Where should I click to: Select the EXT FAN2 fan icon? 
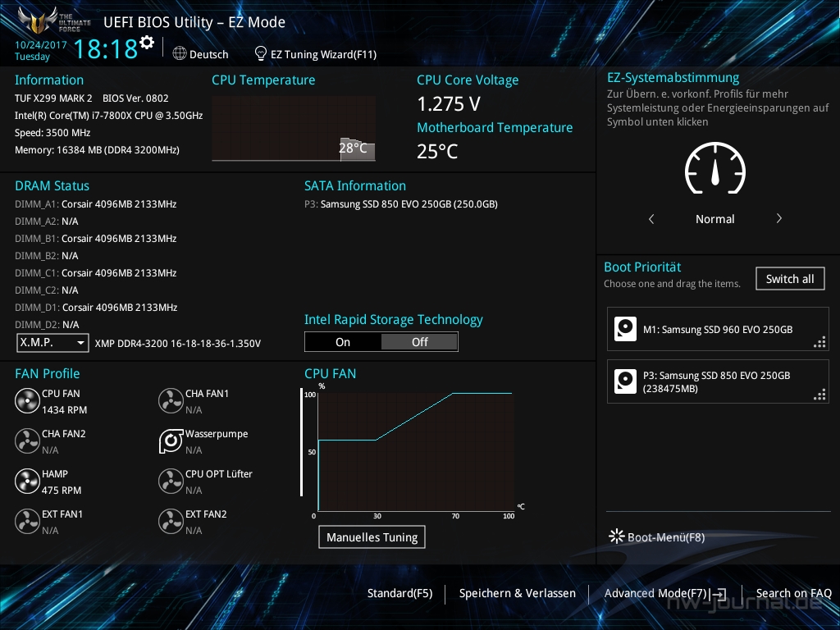tap(171, 521)
